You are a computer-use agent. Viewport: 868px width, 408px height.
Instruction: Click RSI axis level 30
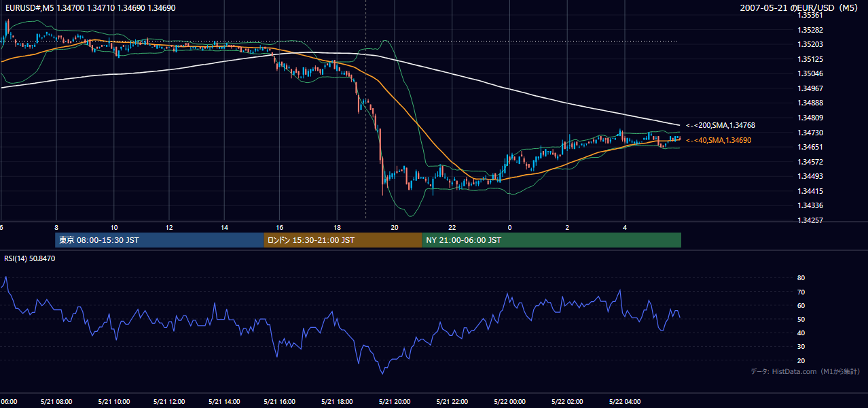click(801, 347)
